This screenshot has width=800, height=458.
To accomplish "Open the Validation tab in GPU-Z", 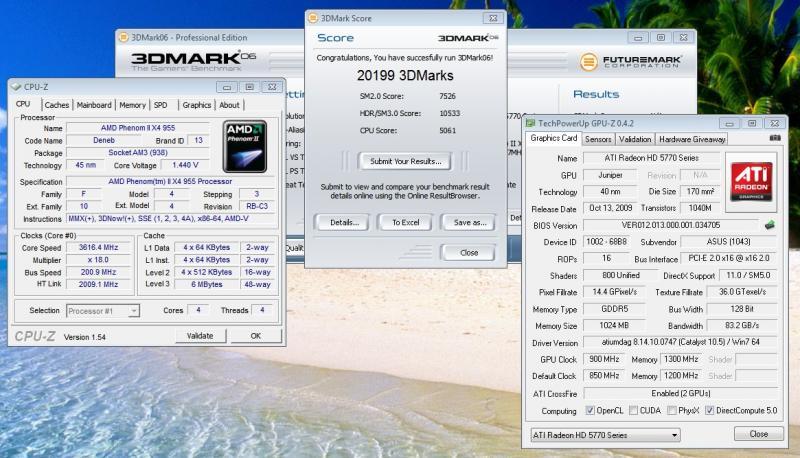I will click(635, 139).
